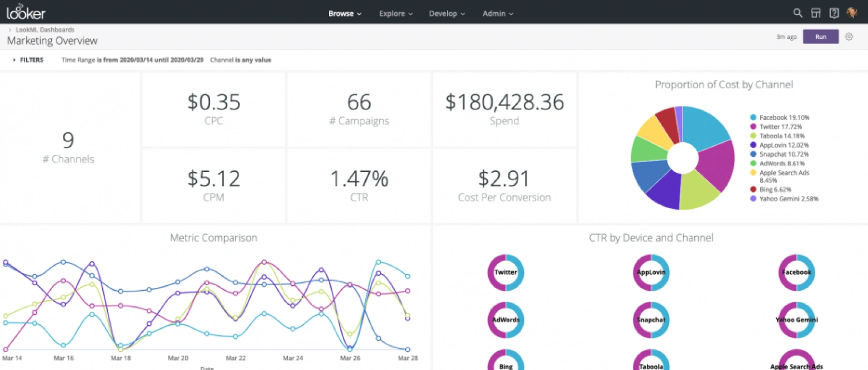Click the Yahoo Gemini legend dot
This screenshot has height=370, width=868.
coord(753,199)
